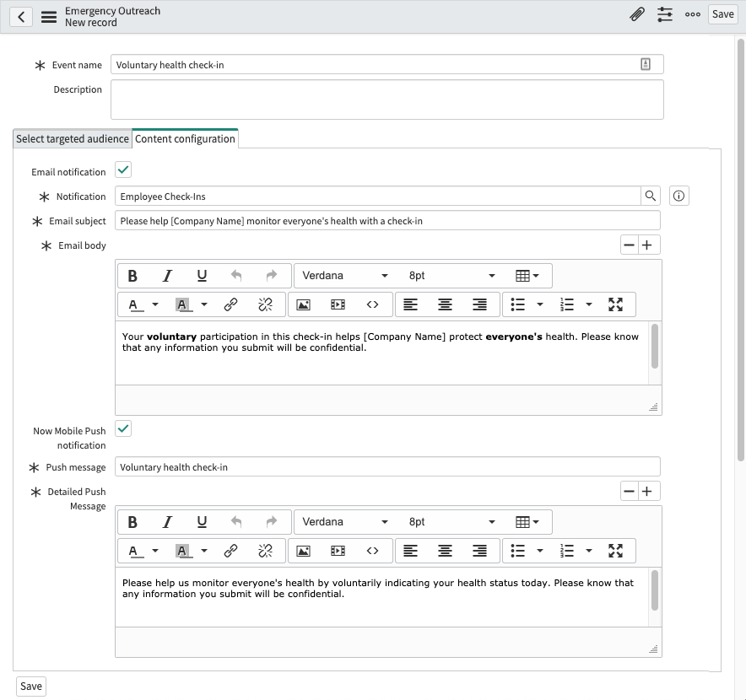This screenshot has width=746, height=700.
Task: Look up Notification using magnifier icon
Action: [651, 196]
